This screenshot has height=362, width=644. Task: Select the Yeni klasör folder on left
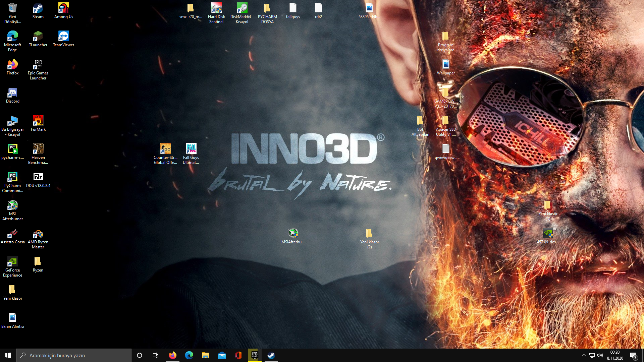coord(12,292)
